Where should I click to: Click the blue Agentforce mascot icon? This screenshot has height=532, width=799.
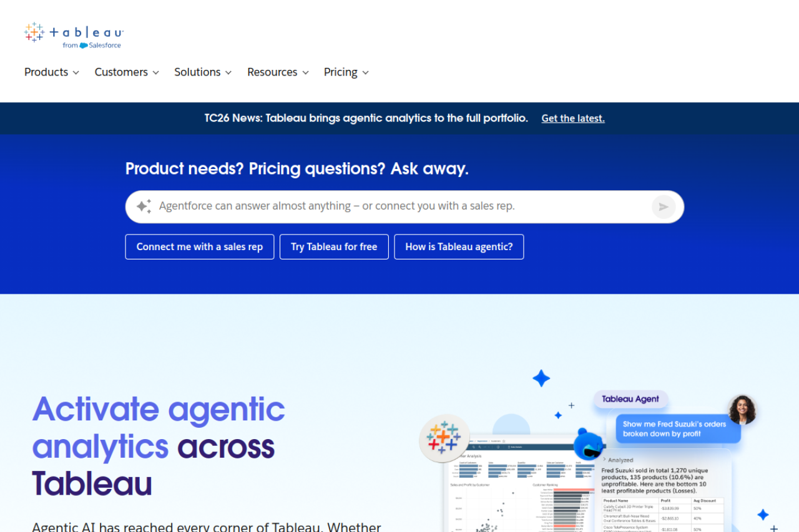(x=589, y=443)
